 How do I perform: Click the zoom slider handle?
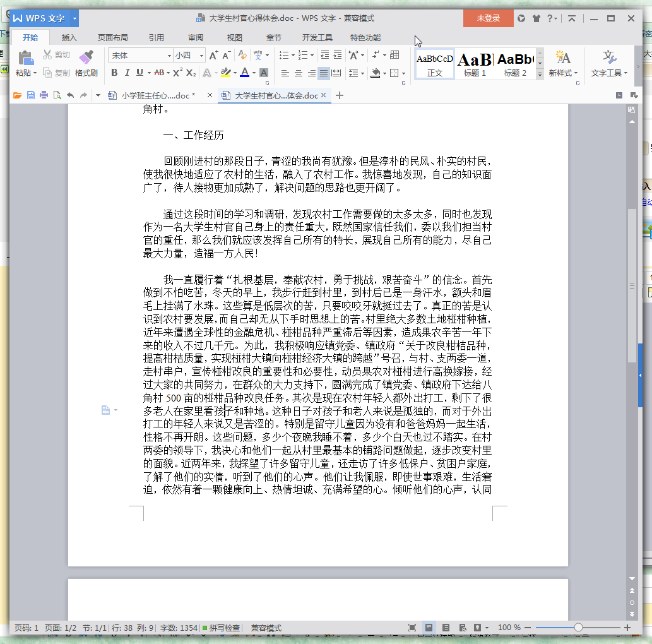point(578,628)
